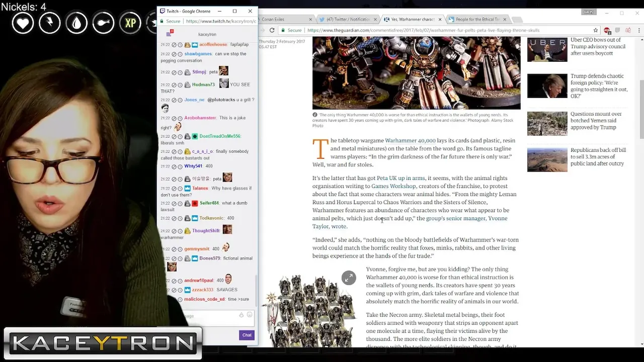
Task: Follow the Games Workshop link
Action: point(393,186)
